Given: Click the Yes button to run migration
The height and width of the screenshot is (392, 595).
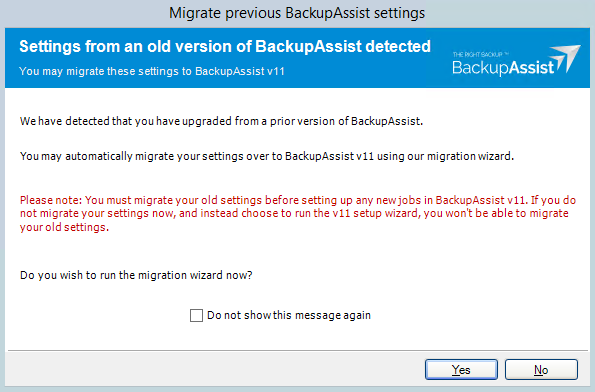Looking at the screenshot, I should coord(461,369).
